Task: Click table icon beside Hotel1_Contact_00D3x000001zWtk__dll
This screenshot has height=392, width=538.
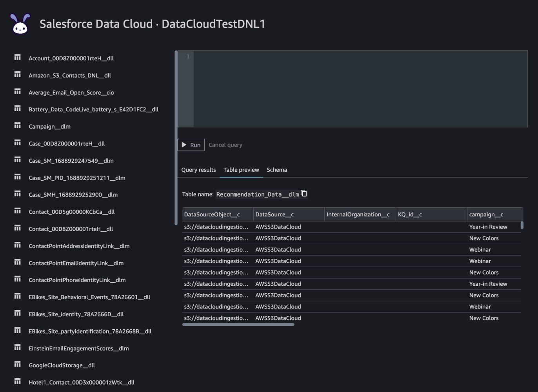Action: coord(18,381)
